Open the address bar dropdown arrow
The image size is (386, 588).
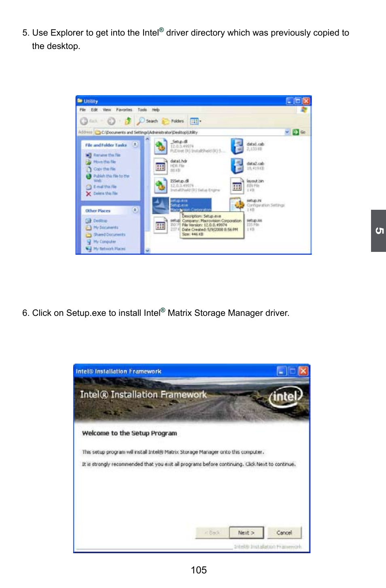[287, 132]
